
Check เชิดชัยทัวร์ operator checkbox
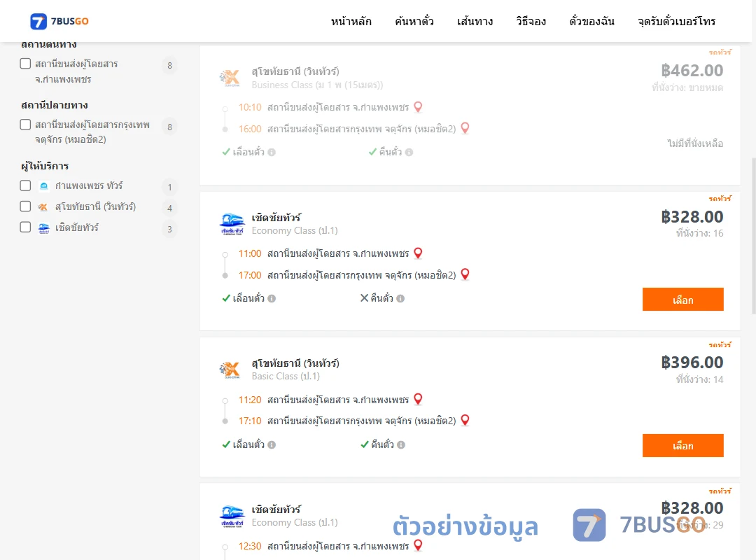tap(26, 227)
